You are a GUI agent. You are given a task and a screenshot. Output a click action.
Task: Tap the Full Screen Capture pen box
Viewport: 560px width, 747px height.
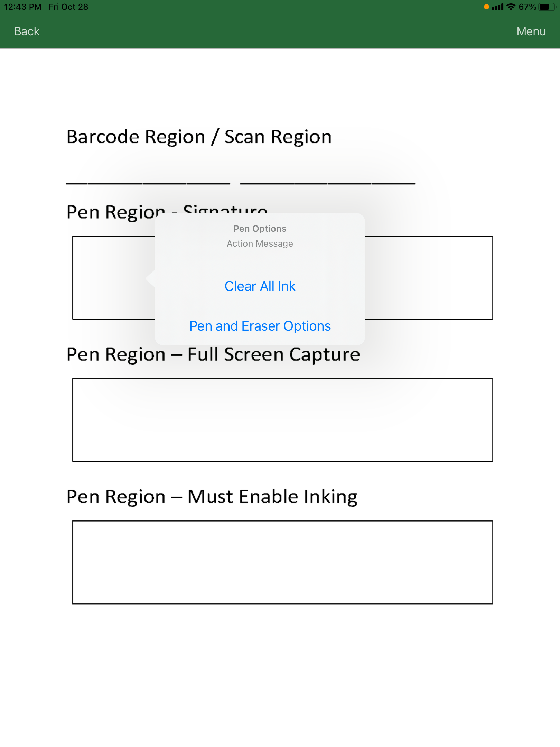pos(282,420)
